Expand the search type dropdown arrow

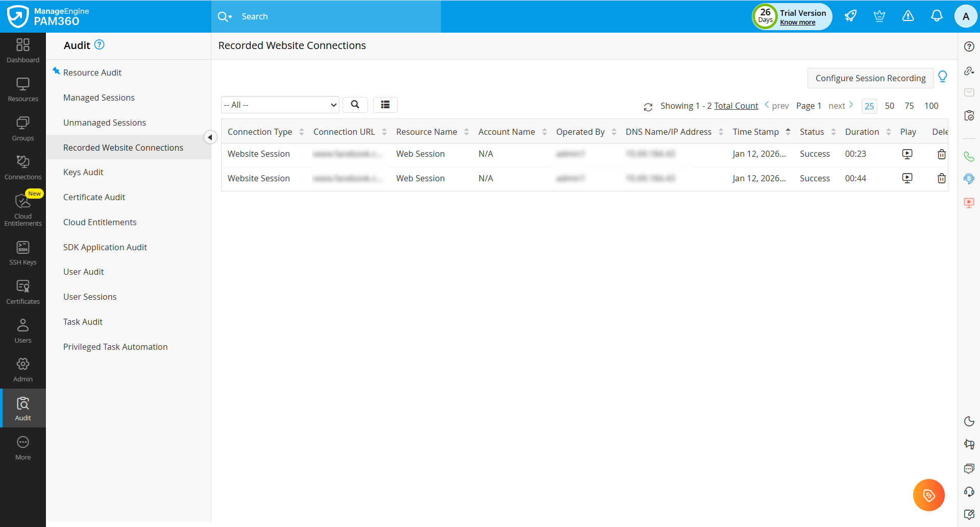[x=230, y=17]
